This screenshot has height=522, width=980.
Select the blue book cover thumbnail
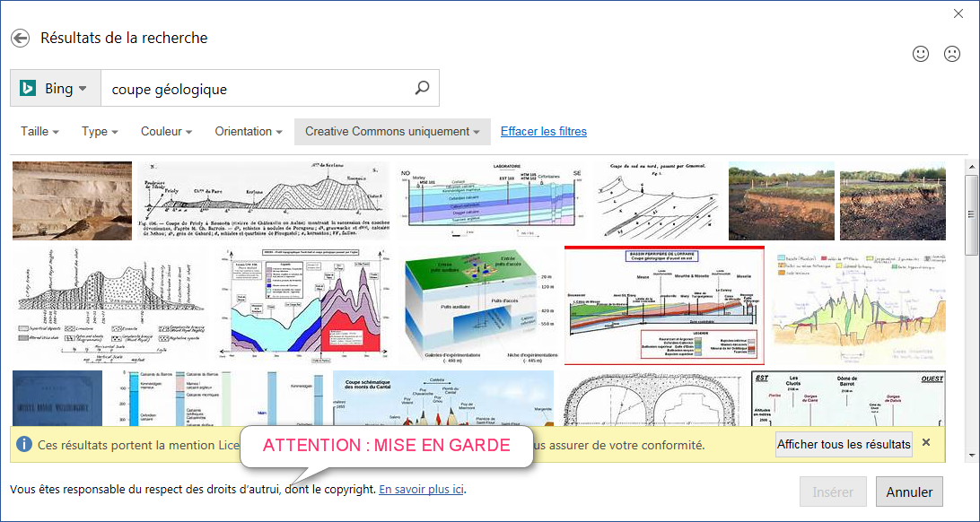click(57, 398)
